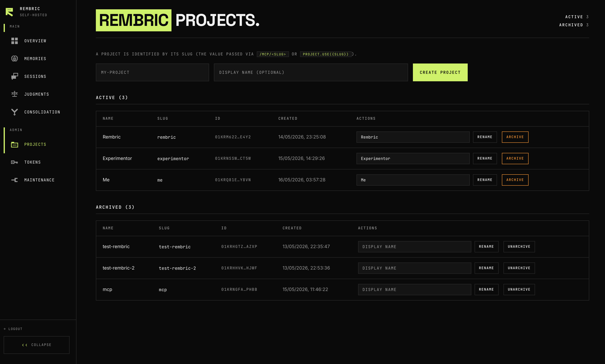Click the created date 16/05/2026, 03:57:28

pyautogui.click(x=302, y=180)
